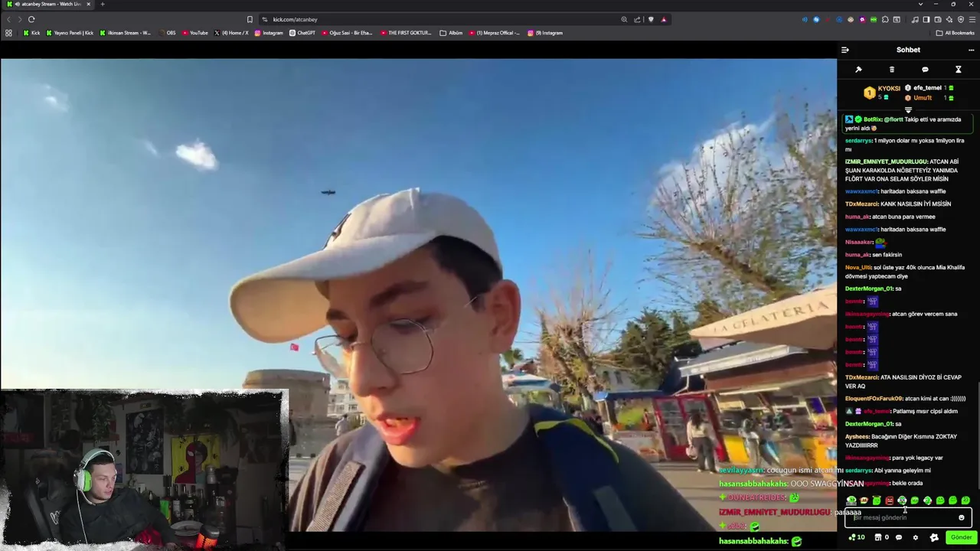Open the Yayıncı Paneli | Kick bookmark
980x551 pixels.
(70, 33)
